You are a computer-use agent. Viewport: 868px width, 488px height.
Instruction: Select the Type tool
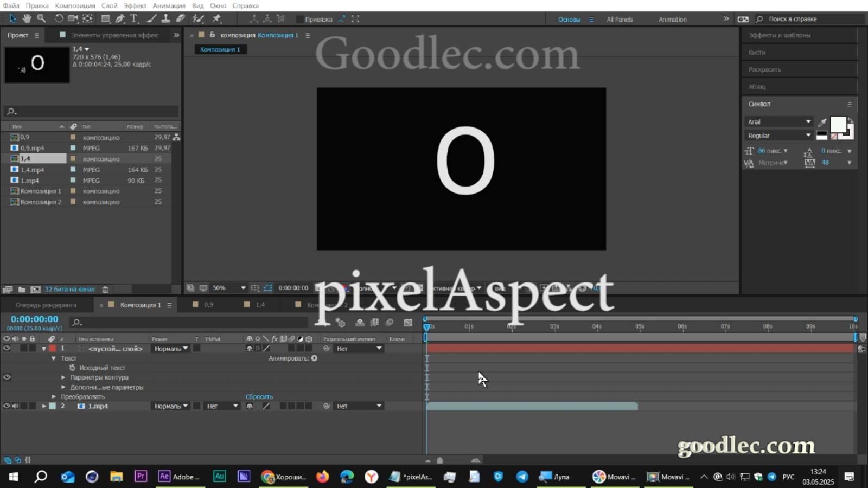(133, 18)
